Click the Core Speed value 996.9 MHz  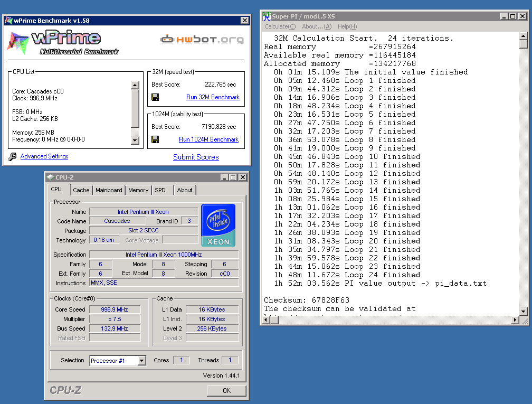115,309
